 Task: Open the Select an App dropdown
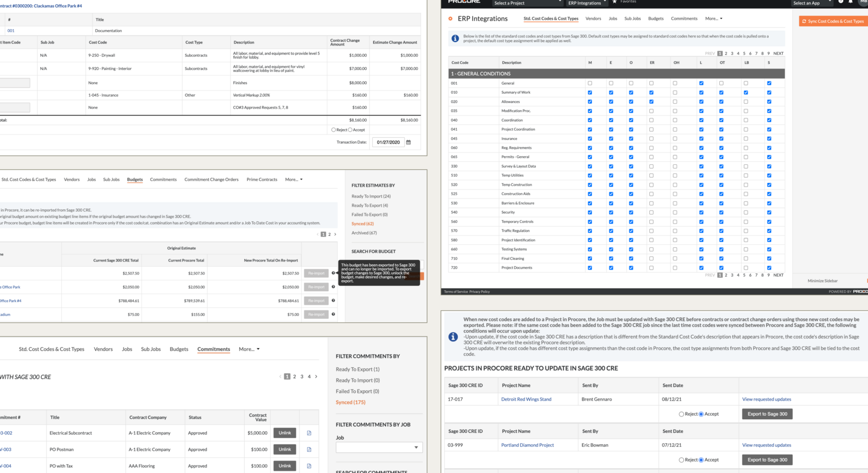(x=811, y=3)
